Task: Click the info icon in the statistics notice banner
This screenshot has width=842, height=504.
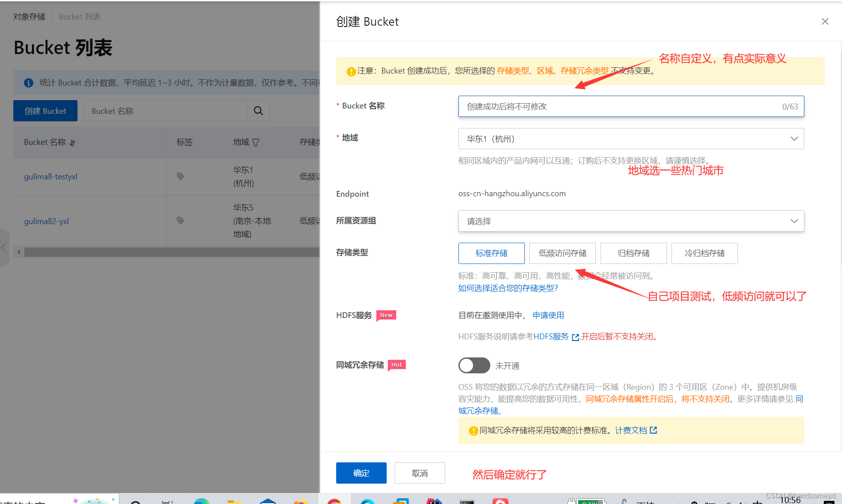Action: pyautogui.click(x=29, y=83)
